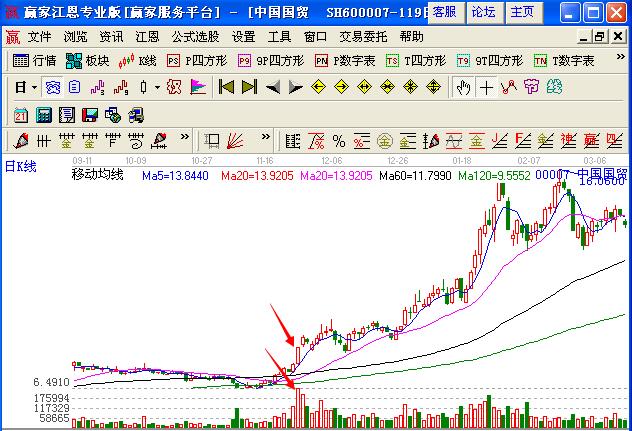Open the T数字表 number table
The width and height of the screenshot is (632, 431).
563,61
